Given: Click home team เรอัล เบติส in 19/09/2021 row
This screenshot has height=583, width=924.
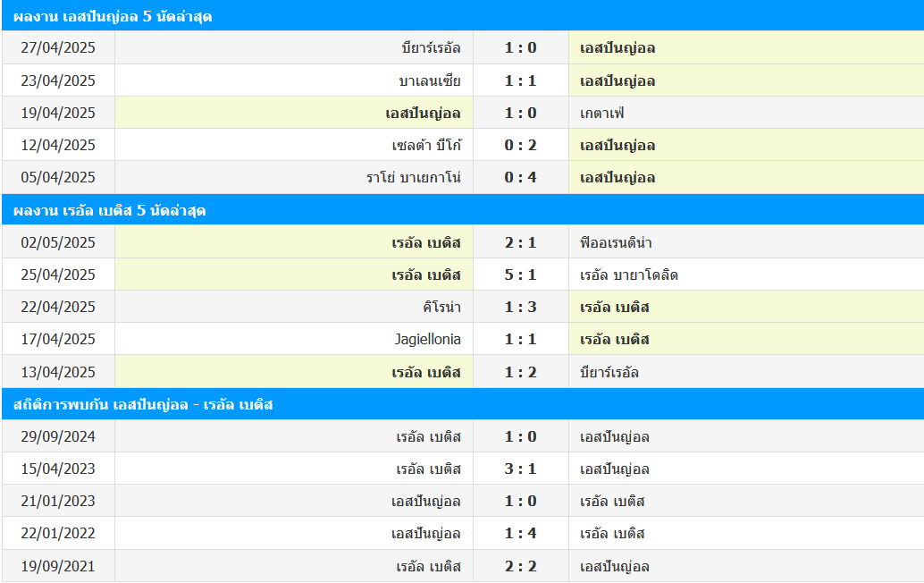Looking at the screenshot, I should coord(428,567).
